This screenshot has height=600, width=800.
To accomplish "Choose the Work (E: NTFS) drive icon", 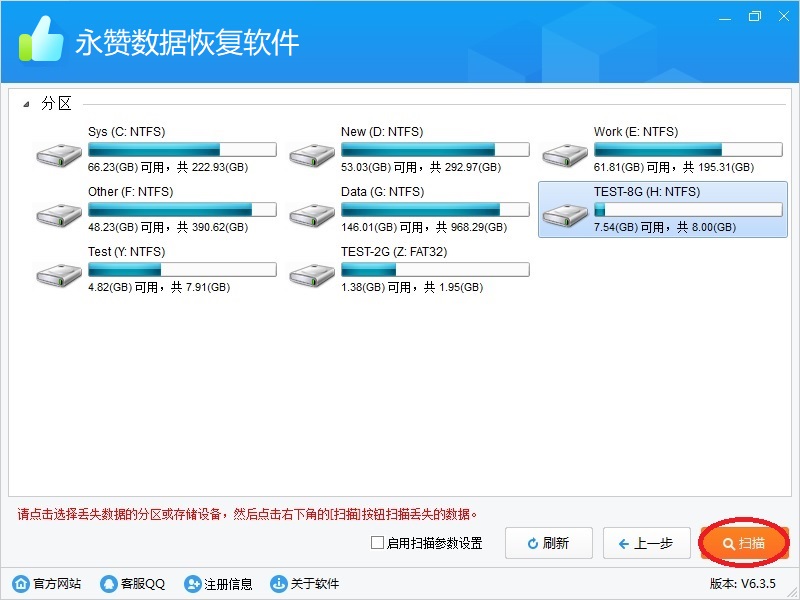I will click(565, 155).
